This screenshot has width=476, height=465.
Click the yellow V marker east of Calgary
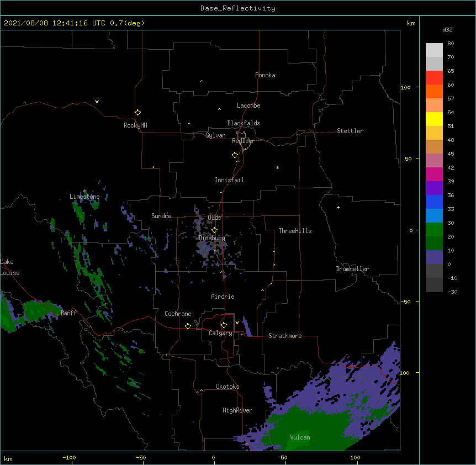(x=237, y=322)
